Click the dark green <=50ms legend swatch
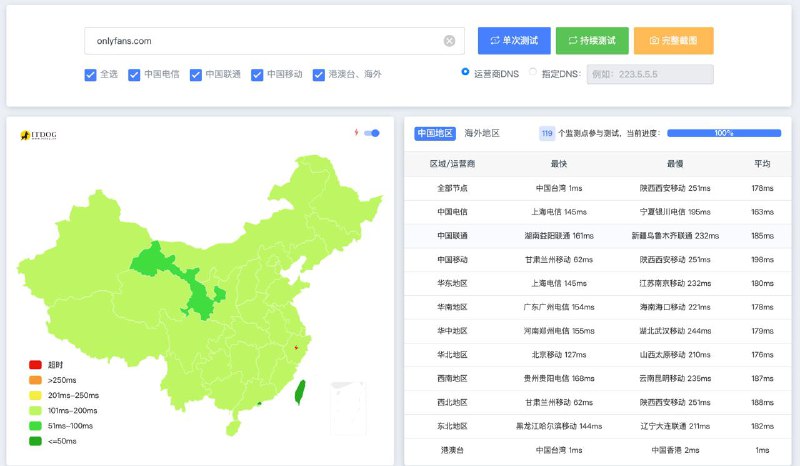The image size is (800, 466). click(x=36, y=440)
